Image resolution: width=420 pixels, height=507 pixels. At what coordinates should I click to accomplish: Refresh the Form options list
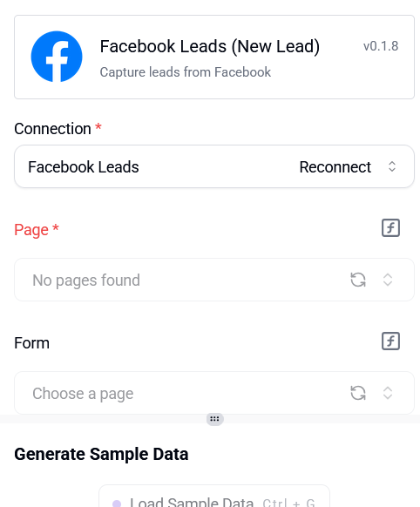click(358, 393)
